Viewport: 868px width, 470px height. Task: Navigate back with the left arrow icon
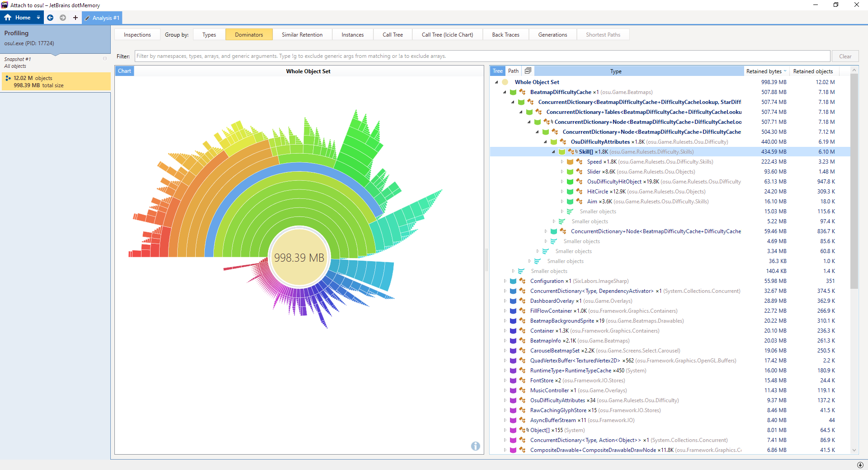pyautogui.click(x=50, y=18)
